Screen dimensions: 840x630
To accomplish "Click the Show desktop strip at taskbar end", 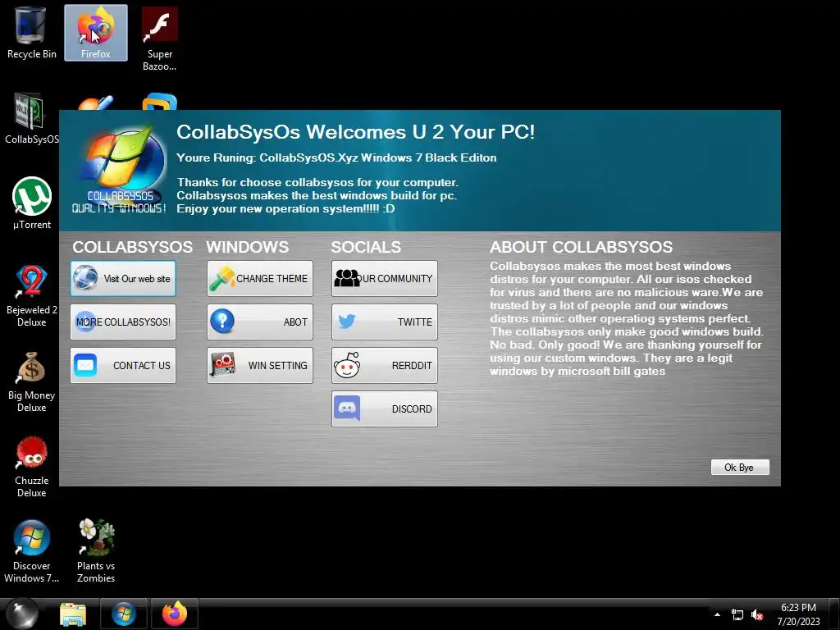I will [x=834, y=614].
